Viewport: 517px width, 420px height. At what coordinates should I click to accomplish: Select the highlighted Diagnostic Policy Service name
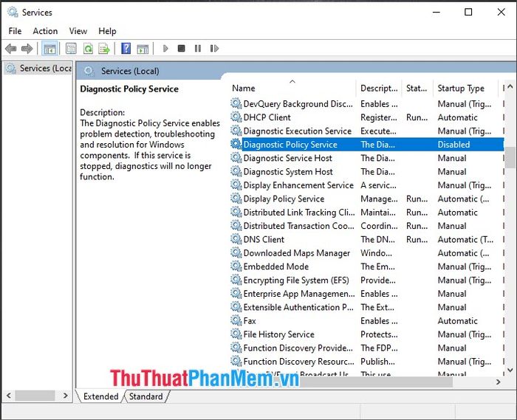tap(290, 144)
